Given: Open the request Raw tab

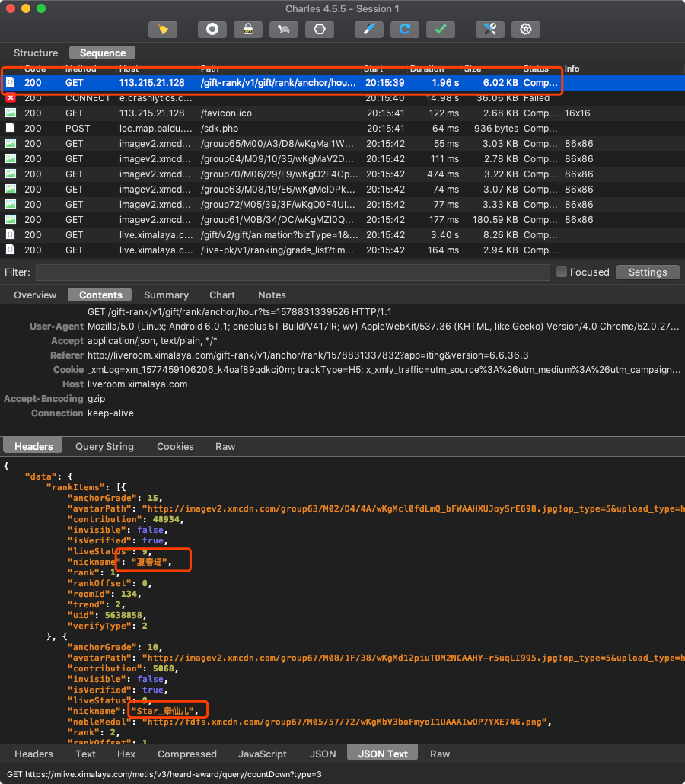Looking at the screenshot, I should pos(225,446).
